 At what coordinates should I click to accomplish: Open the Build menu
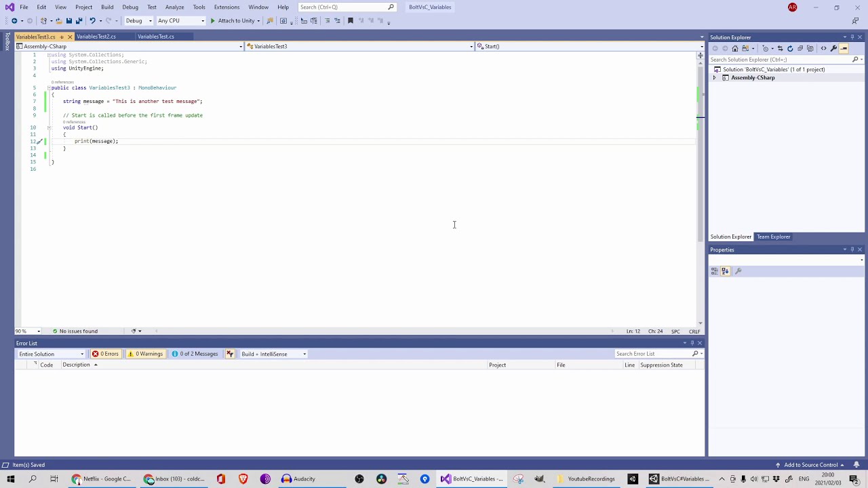pos(107,7)
